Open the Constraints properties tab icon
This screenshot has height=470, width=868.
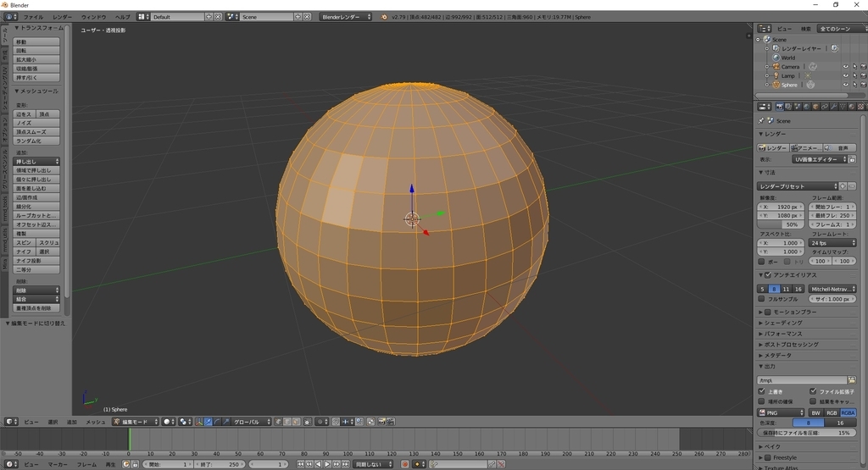coord(824,106)
